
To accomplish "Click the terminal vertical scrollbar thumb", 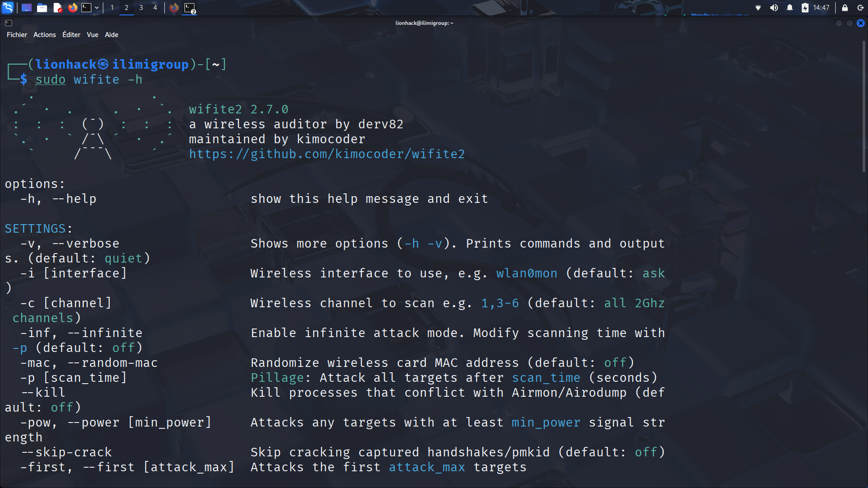I will 863,106.
